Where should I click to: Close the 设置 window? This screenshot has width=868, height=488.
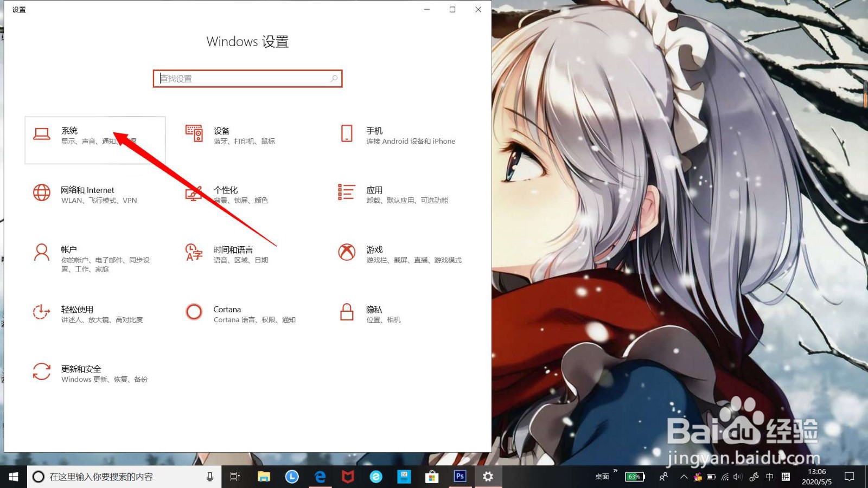point(478,9)
